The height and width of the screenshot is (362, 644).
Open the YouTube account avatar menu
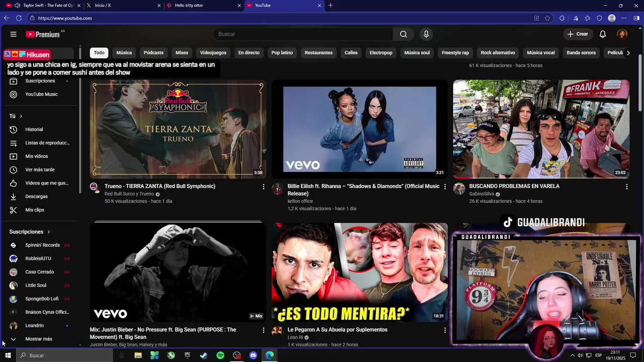click(x=622, y=34)
